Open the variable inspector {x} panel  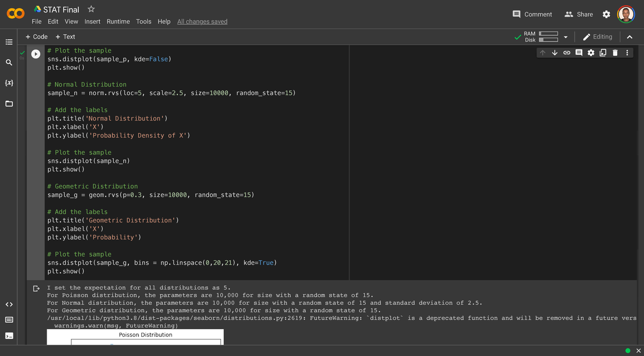coord(9,83)
